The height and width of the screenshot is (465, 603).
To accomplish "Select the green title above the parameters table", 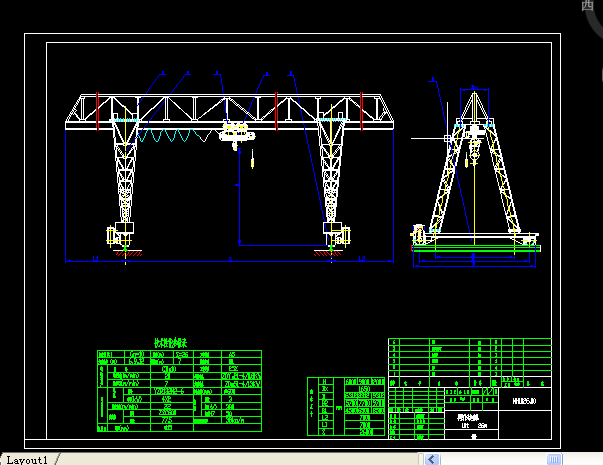I will [x=170, y=343].
